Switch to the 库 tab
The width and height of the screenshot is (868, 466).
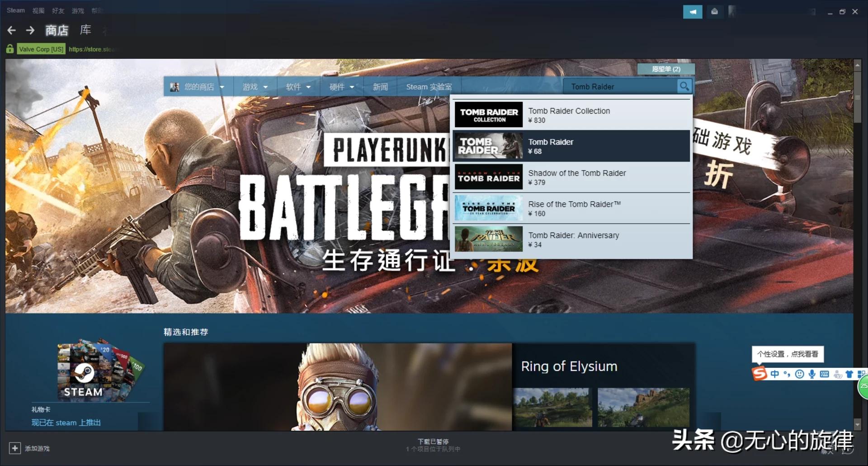coord(85,30)
